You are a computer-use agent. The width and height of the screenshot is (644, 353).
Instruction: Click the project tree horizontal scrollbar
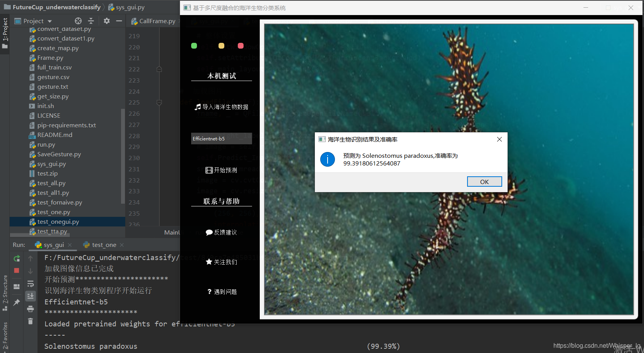[40, 235]
